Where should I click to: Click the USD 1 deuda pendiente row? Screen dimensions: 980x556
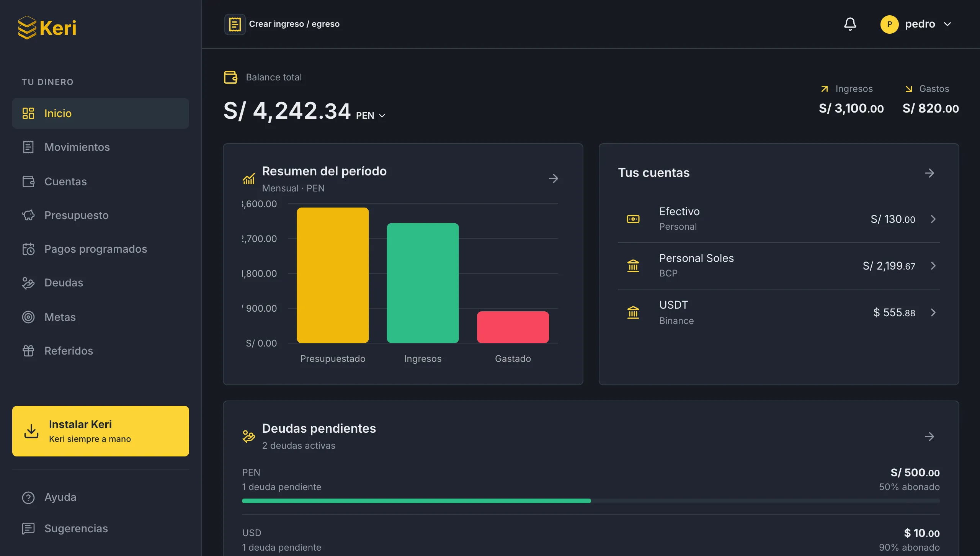pyautogui.click(x=591, y=540)
